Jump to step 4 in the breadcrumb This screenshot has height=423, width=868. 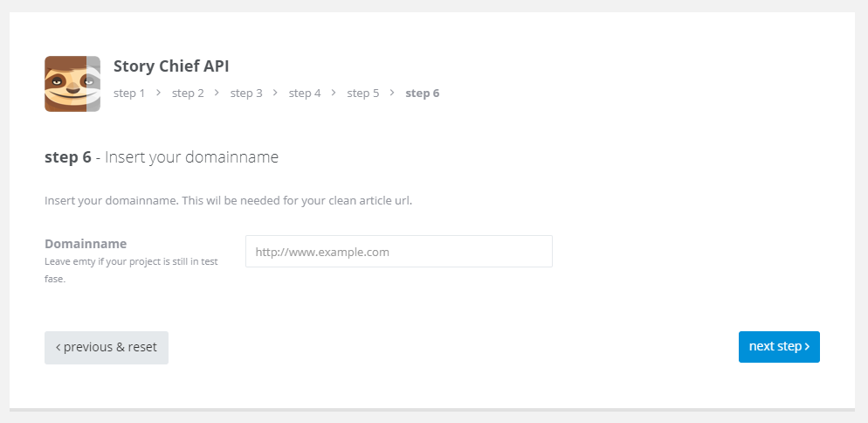305,94
